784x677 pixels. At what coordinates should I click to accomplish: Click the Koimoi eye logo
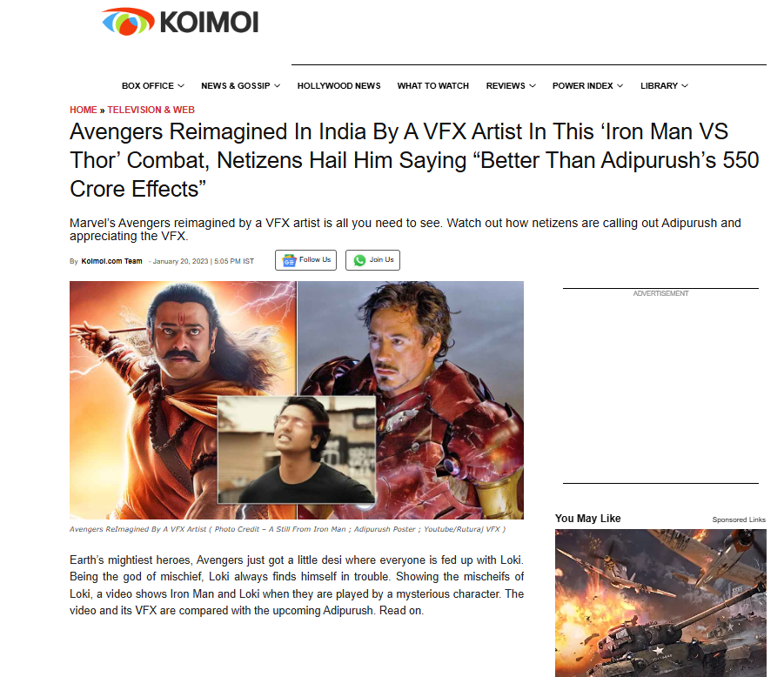pos(128,22)
